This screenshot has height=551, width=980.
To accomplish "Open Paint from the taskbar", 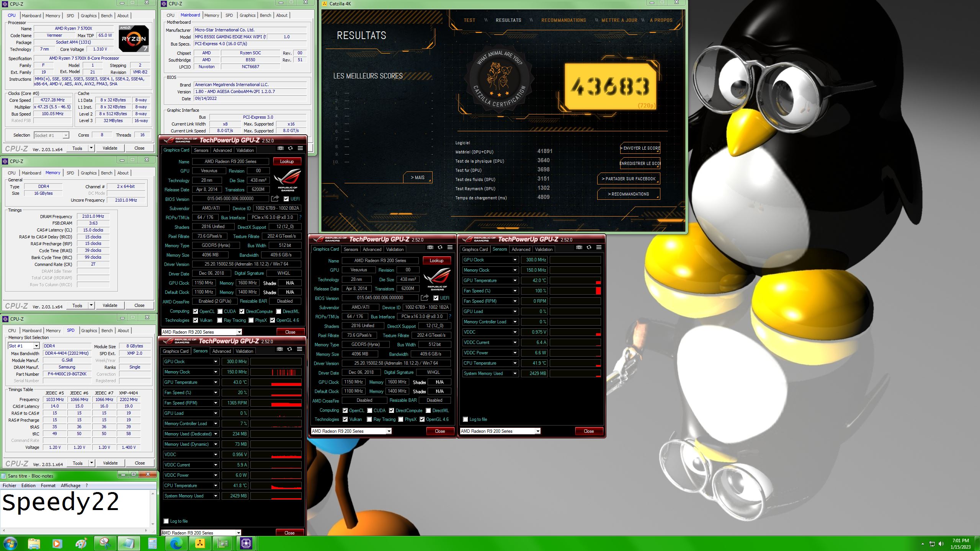I will point(81,543).
